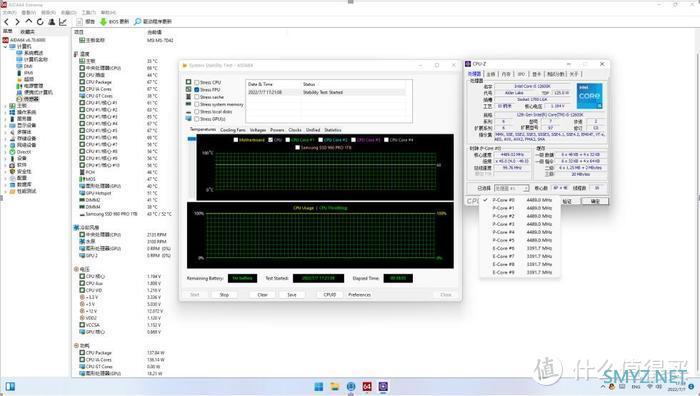Click the Stress CPU chip icon
Image resolution: width=700 pixels, height=396 pixels.
pyautogui.click(x=188, y=82)
